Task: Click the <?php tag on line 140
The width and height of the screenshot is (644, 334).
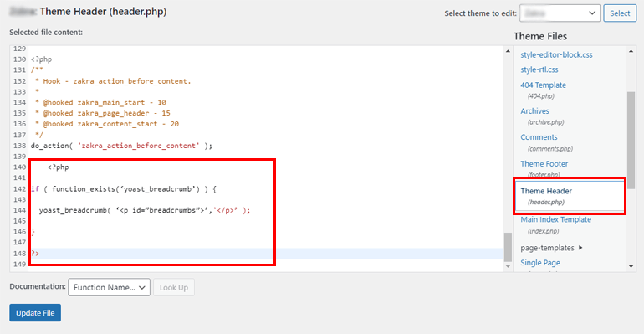Action: point(59,167)
